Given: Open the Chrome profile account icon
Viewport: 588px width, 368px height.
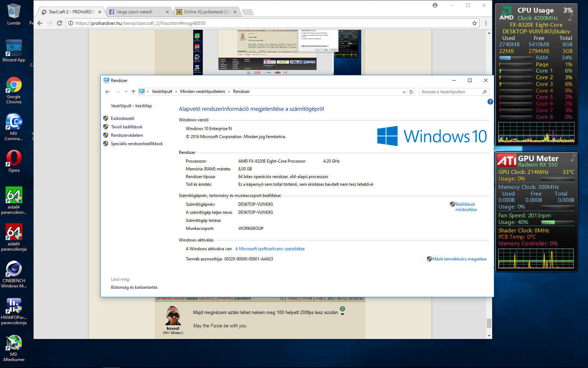Looking at the screenshot, I should coord(435,5).
